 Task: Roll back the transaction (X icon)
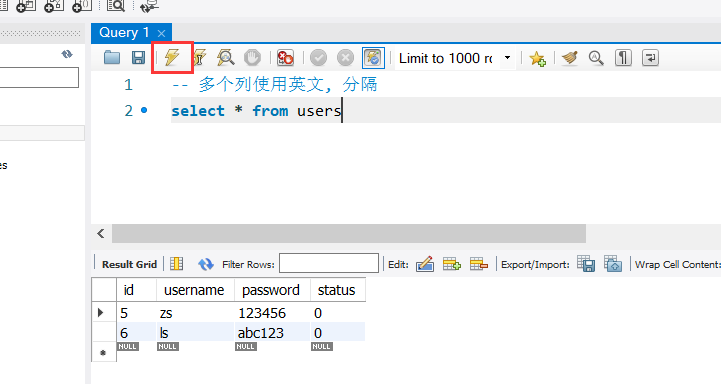pyautogui.click(x=345, y=58)
